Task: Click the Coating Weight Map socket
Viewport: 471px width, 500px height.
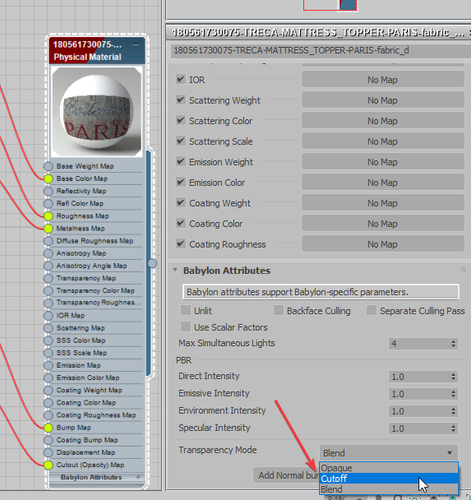Action: (x=48, y=390)
